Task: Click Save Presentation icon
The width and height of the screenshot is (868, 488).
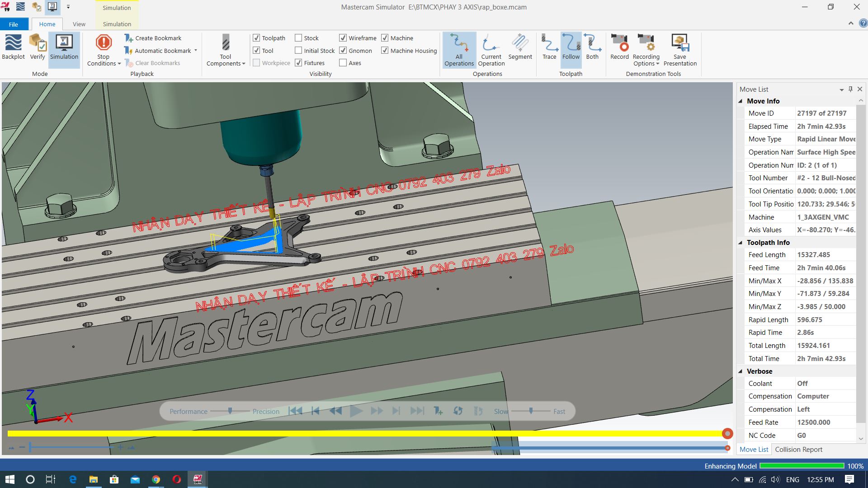Action: click(680, 50)
